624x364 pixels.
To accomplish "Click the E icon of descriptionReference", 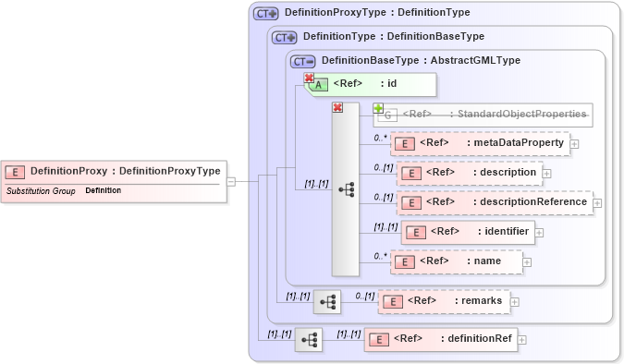I will point(411,203).
